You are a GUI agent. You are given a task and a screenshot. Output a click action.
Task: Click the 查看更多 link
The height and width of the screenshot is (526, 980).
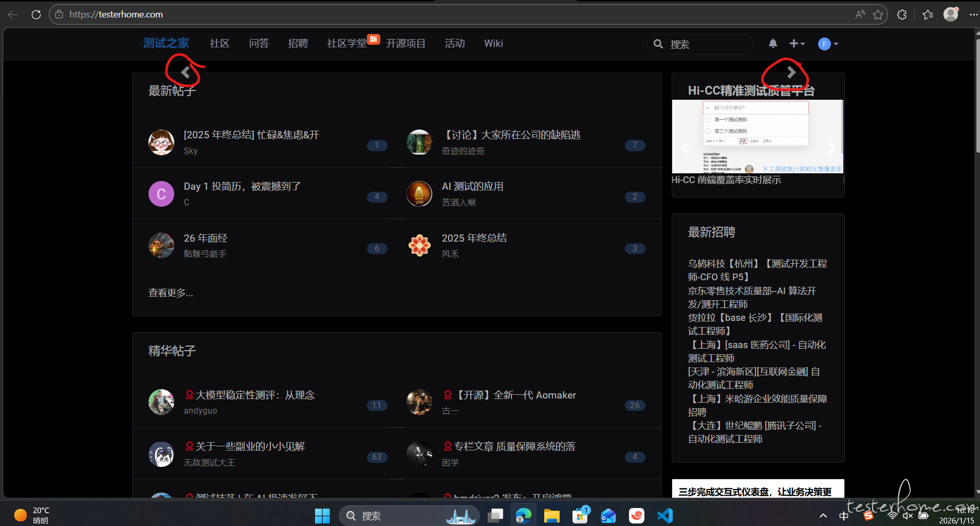tap(171, 293)
